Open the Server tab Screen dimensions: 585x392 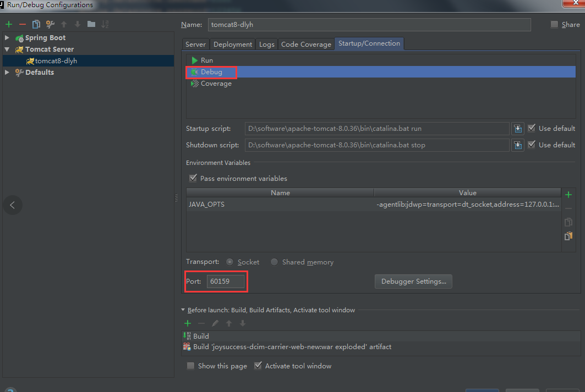tap(195, 45)
